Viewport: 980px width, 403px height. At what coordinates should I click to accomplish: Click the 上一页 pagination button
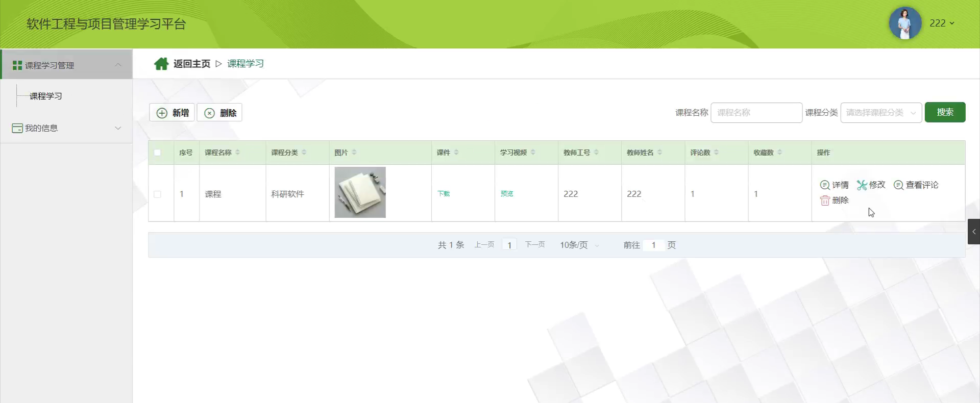coord(484,245)
